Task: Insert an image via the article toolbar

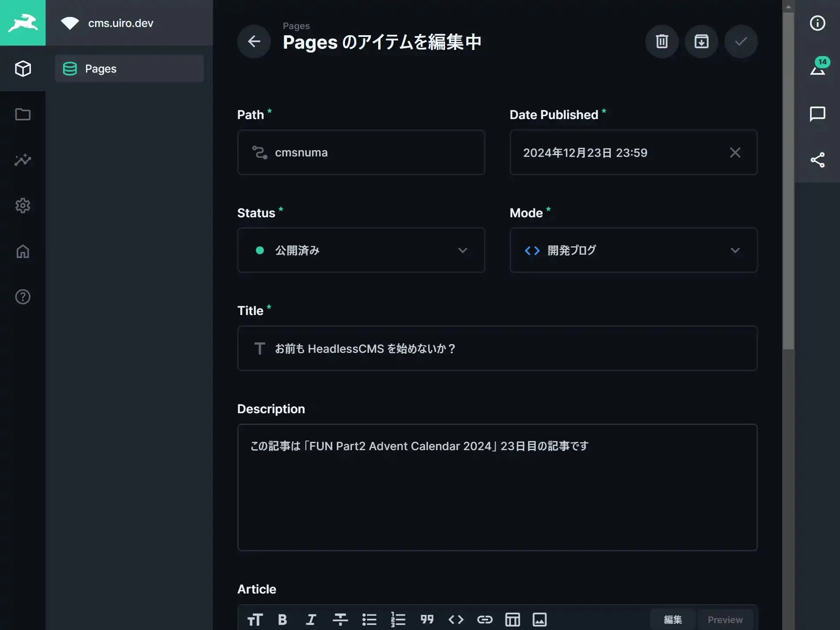Action: coord(540,619)
